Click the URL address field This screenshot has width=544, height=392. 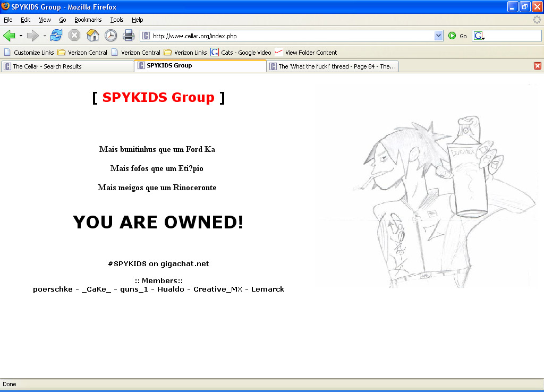[x=292, y=36]
